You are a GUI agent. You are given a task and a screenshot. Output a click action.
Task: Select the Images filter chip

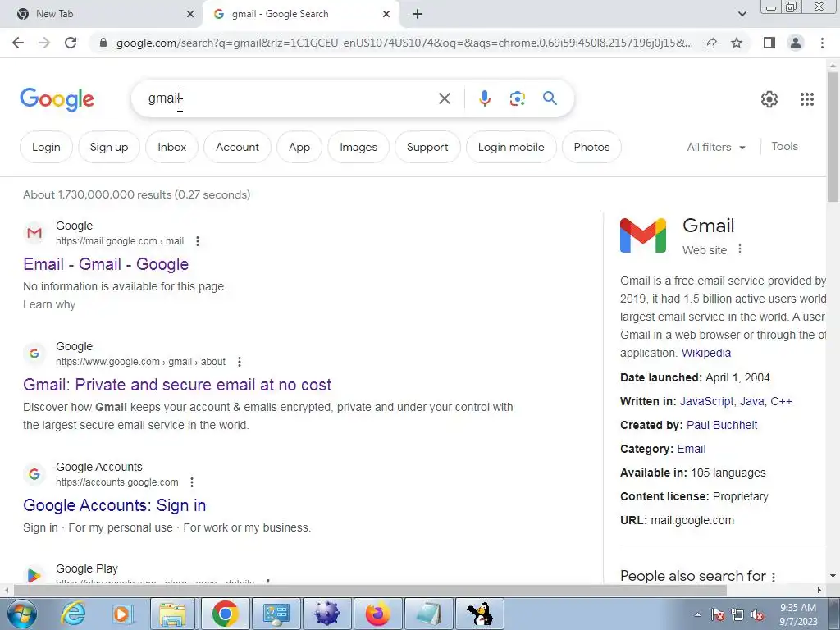(358, 147)
